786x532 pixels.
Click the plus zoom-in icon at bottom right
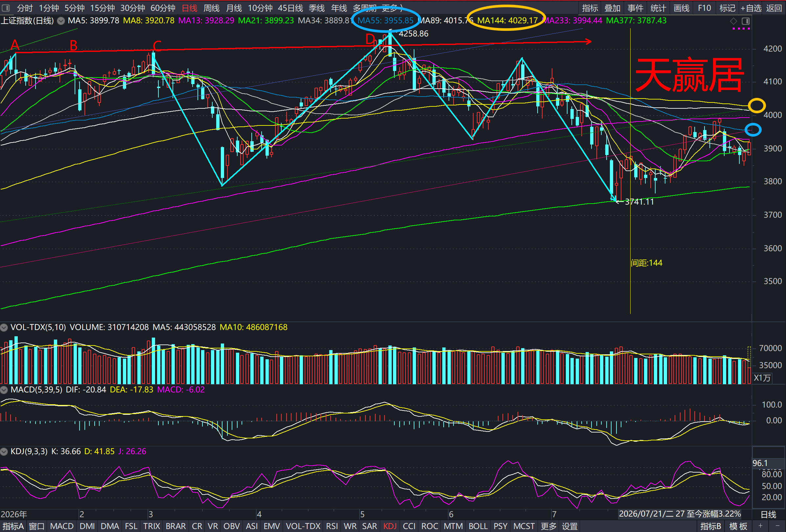click(x=760, y=526)
